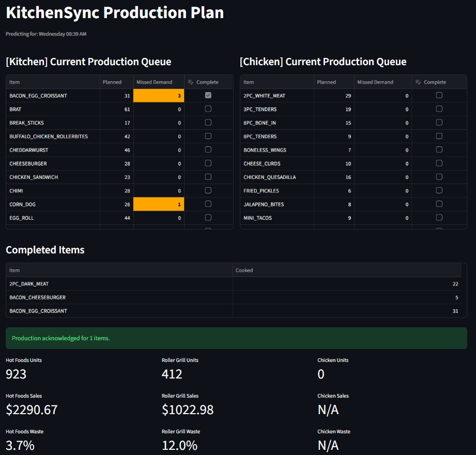The image size is (476, 455).
Task: Click the Production acknowledged success message
Action: tap(236, 338)
